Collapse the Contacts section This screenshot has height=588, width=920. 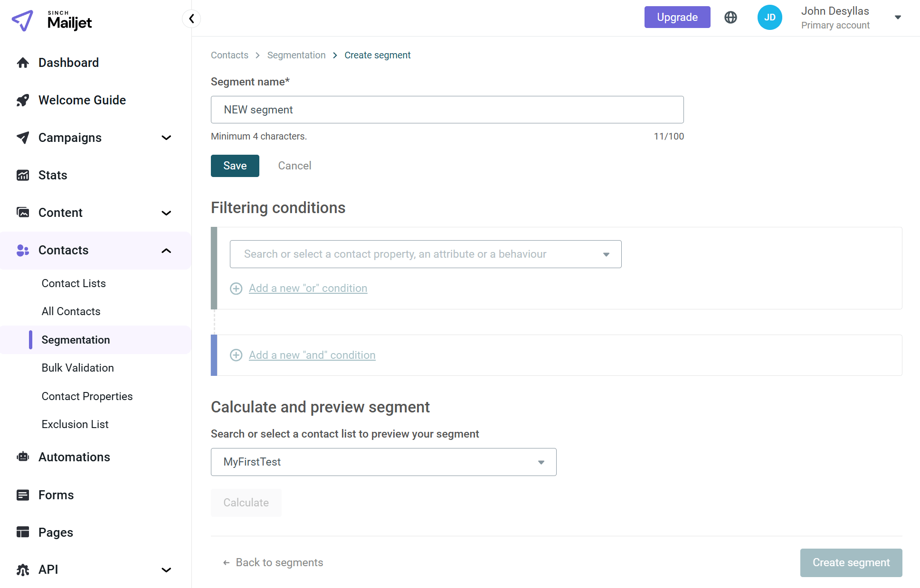[166, 250]
